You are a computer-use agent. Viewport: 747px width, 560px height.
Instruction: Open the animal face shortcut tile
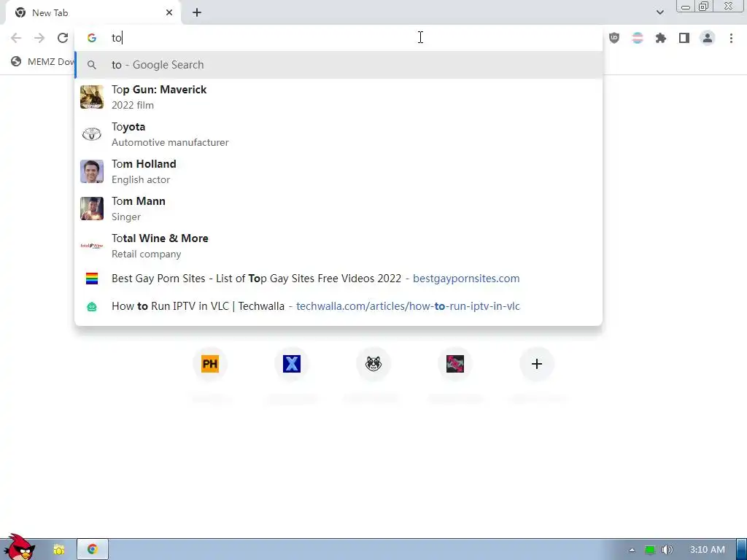coord(373,364)
